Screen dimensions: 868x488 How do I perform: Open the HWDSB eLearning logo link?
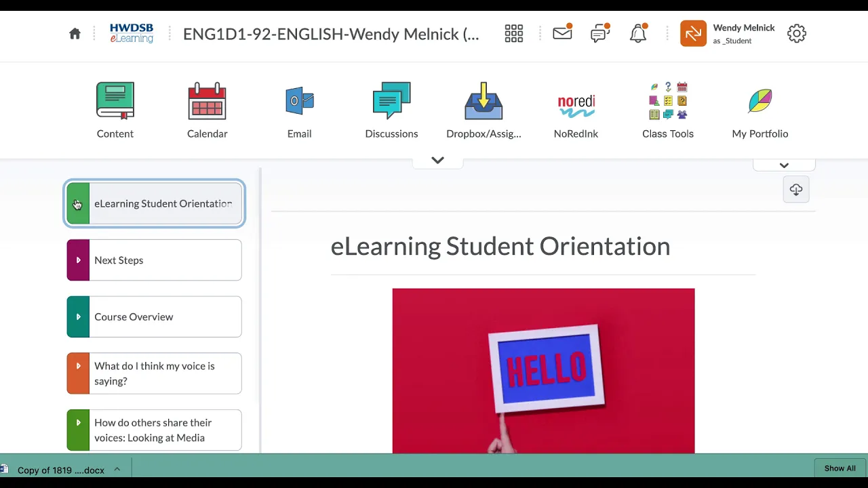[132, 33]
